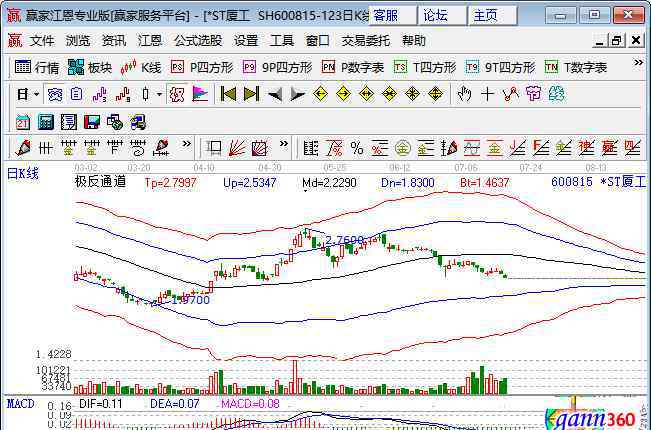This screenshot has height=430, width=651.
Task: Click the teal 线 toolbar icon
Action: 556,94
